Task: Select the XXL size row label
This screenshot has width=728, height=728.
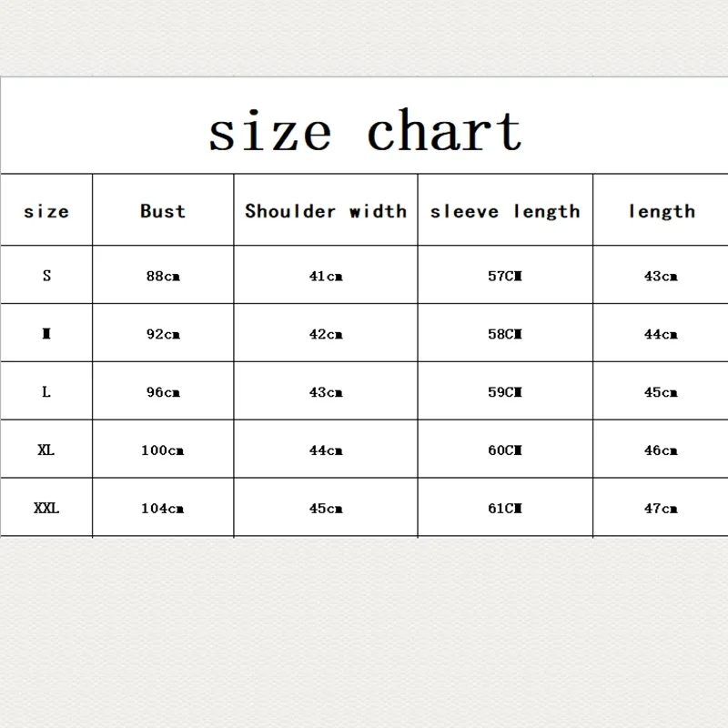Action: pos(46,508)
